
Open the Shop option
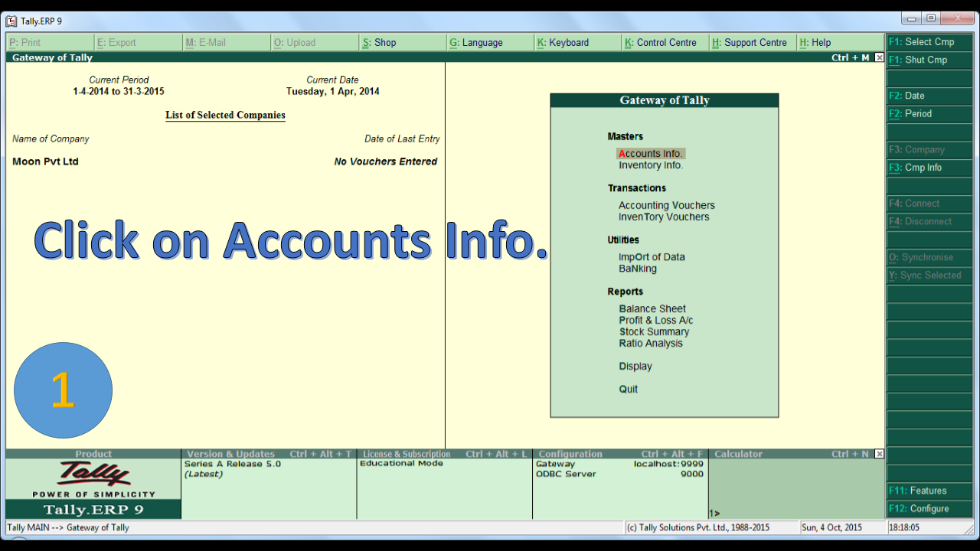403,43
